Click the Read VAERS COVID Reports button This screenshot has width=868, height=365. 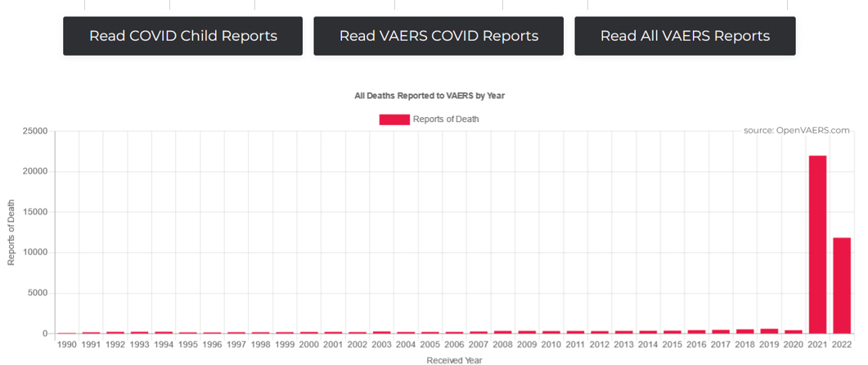438,36
